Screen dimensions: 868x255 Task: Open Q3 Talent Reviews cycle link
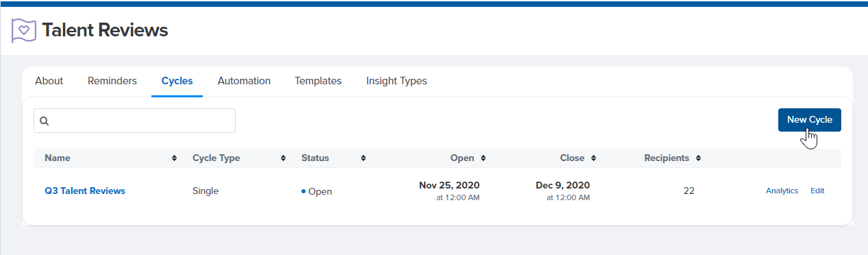[85, 191]
